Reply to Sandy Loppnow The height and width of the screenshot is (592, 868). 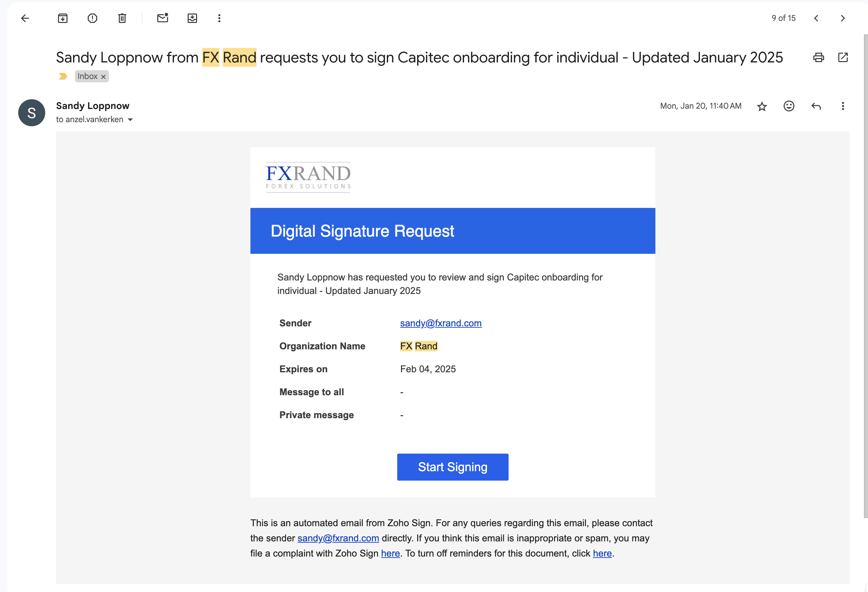(x=816, y=106)
